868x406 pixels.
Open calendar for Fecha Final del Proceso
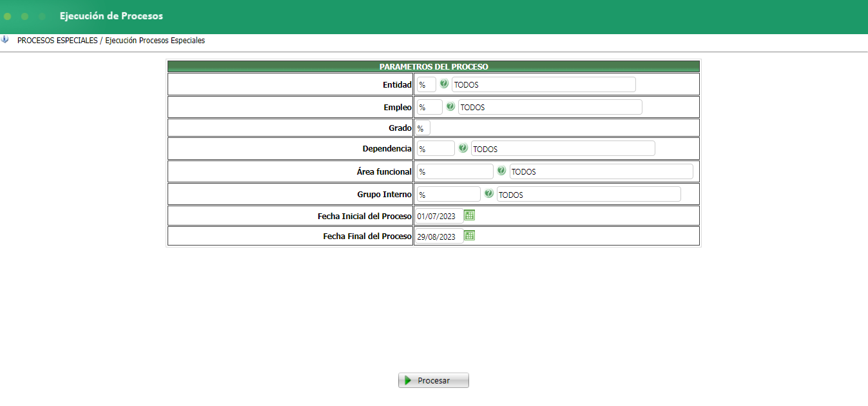point(470,236)
